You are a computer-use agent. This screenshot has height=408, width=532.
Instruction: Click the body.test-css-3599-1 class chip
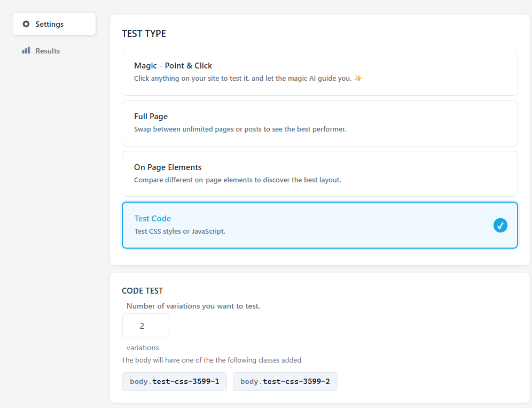(x=174, y=381)
